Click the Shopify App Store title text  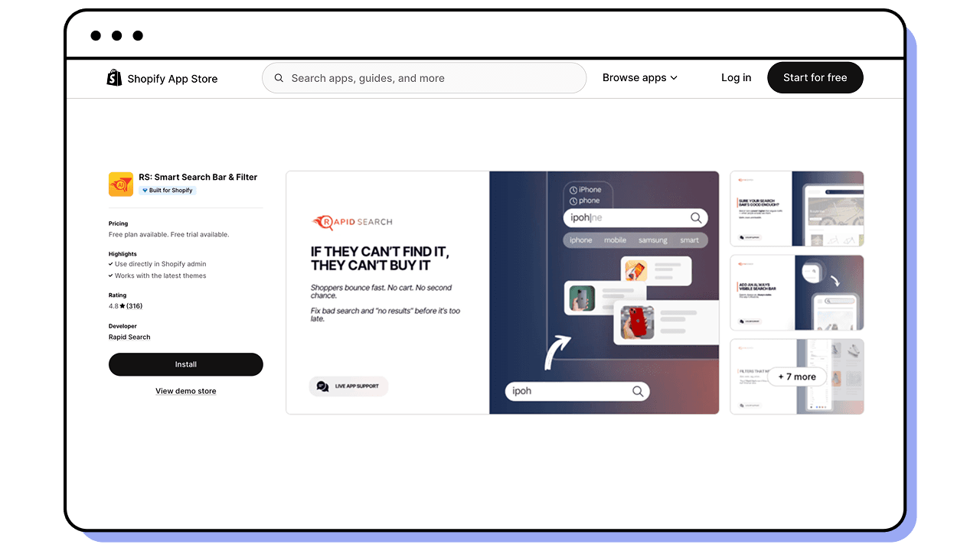tap(172, 79)
